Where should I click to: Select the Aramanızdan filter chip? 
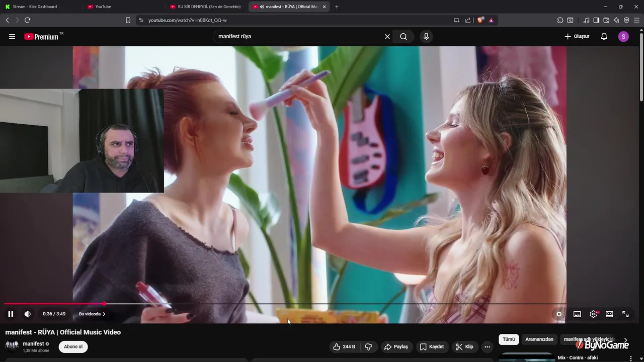[539, 339]
